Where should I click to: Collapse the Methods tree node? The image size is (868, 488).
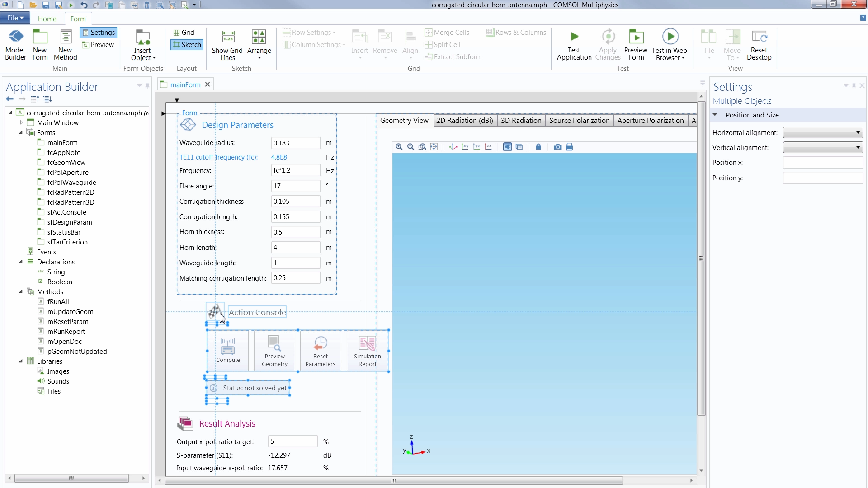click(21, 292)
